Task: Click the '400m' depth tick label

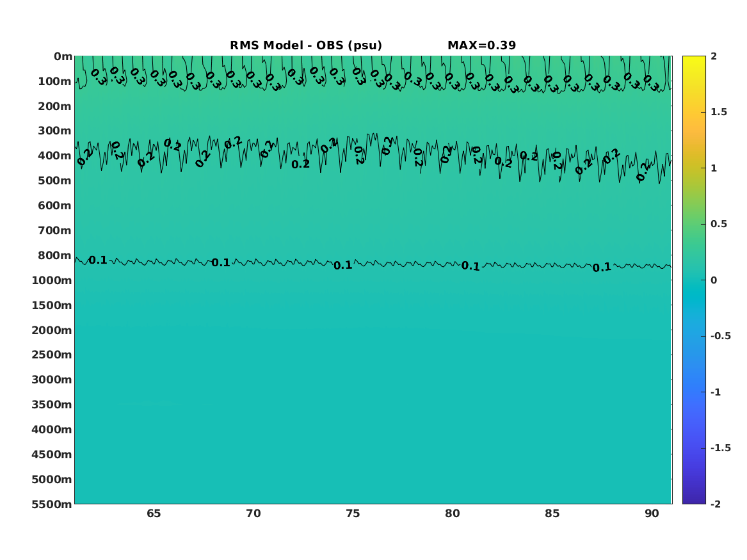Action: pos(55,156)
